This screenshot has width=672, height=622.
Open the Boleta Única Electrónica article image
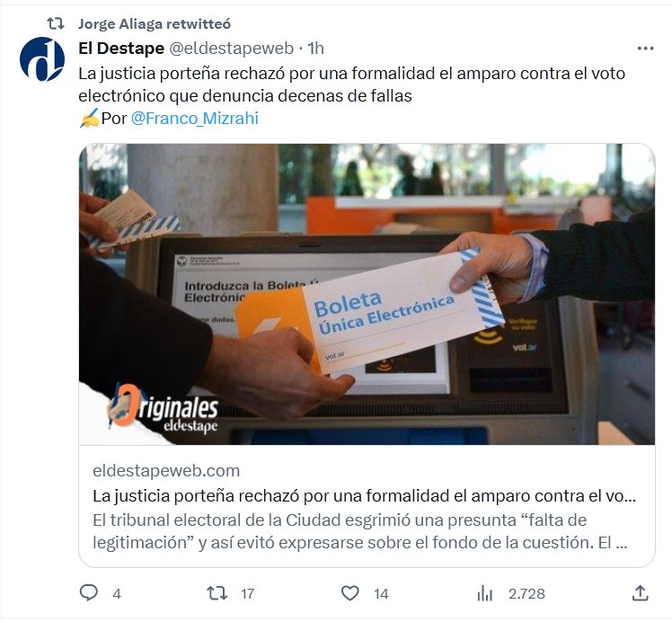367,294
